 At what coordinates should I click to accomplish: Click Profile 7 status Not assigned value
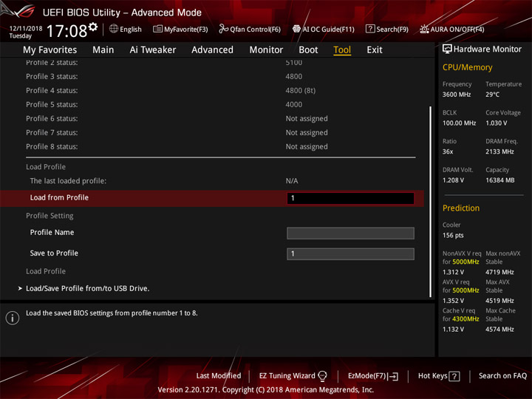click(x=307, y=133)
